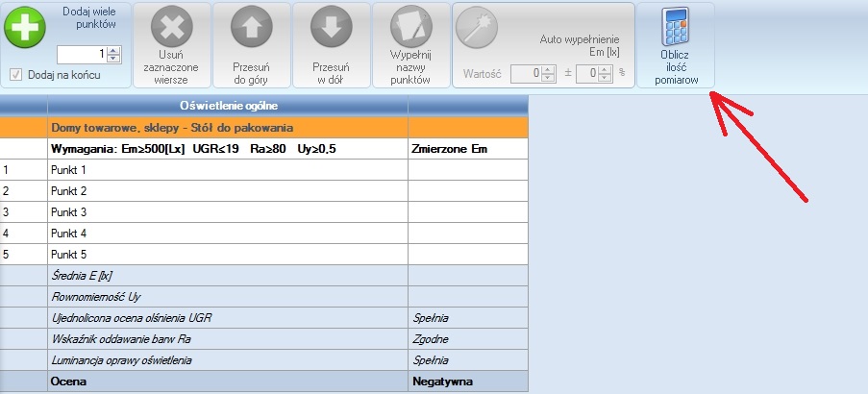Viewport: 868px width, 394px height.
Task: Decrease the point count spinner value
Action: pos(113,59)
